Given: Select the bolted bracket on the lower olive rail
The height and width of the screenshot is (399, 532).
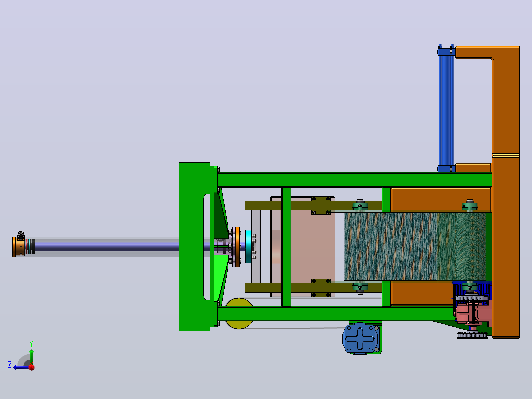Looking at the screenshot, I should (x=321, y=288).
